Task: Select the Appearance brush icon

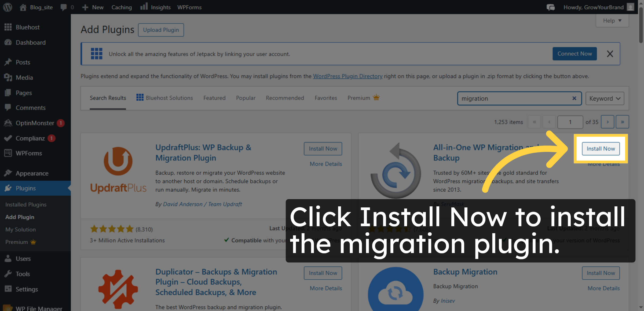Action: point(8,173)
